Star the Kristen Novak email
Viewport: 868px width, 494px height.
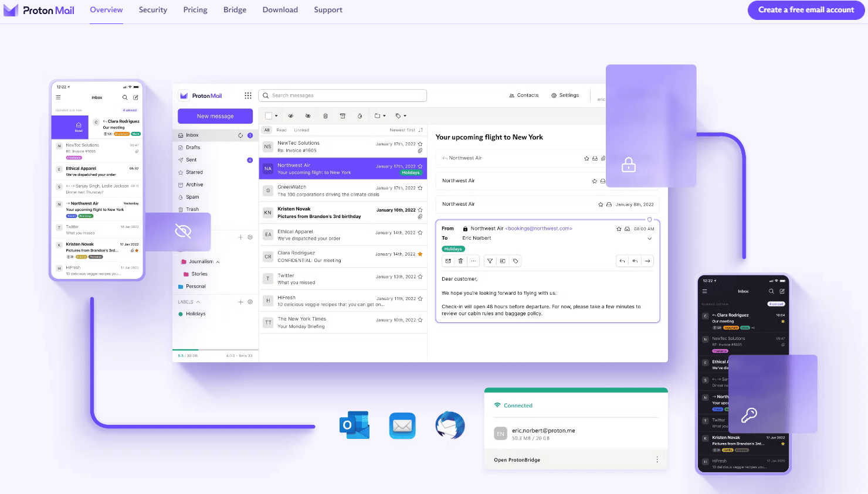pos(420,210)
